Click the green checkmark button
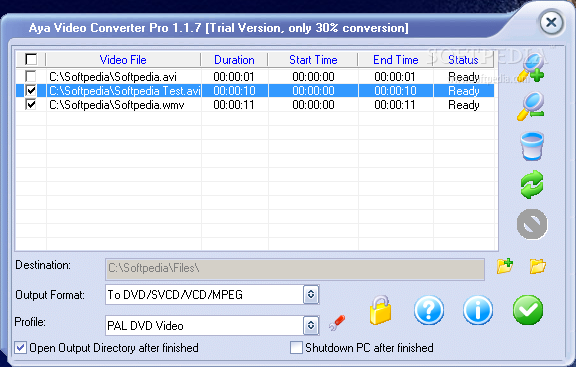The width and height of the screenshot is (576, 367). pos(528,310)
